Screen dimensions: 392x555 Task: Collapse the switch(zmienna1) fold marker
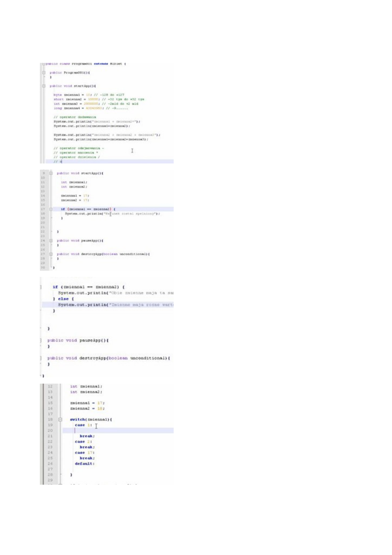[x=61, y=420]
